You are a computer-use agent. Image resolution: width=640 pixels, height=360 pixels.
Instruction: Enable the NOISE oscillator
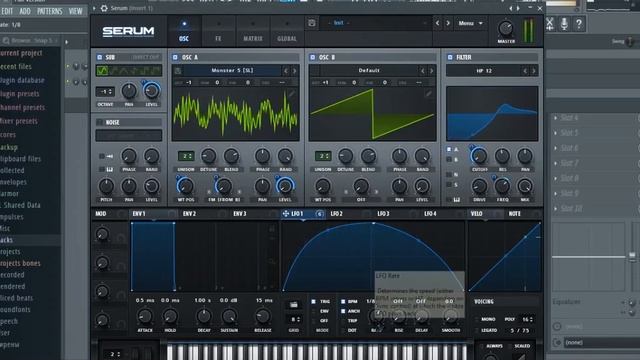99,122
